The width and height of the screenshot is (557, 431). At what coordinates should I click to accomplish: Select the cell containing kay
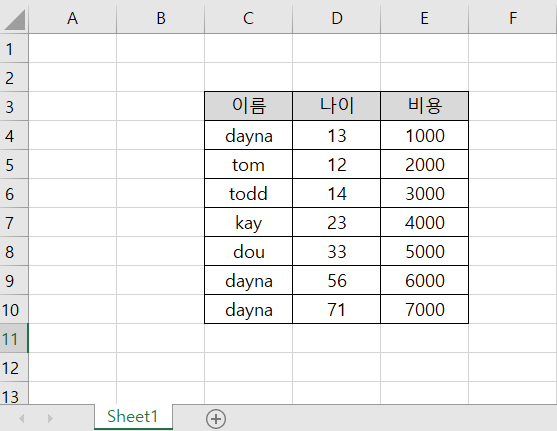pyautogui.click(x=248, y=222)
